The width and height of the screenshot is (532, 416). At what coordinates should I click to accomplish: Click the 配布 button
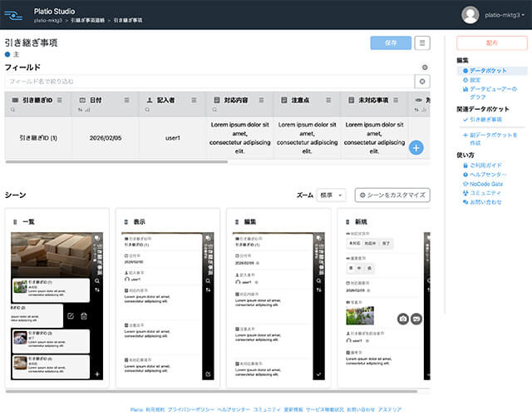(x=492, y=43)
